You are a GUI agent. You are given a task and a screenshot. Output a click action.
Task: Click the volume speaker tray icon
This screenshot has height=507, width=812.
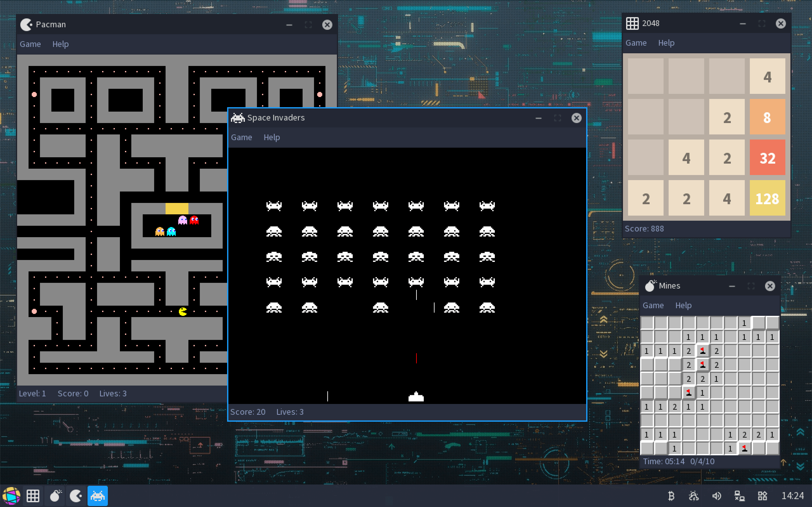[717, 496]
